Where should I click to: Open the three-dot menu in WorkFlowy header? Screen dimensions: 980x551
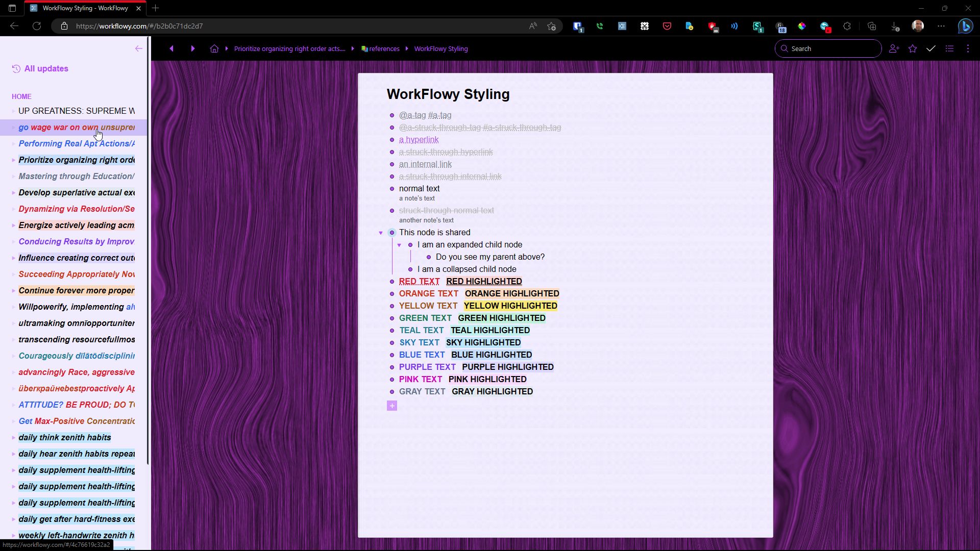coord(968,48)
